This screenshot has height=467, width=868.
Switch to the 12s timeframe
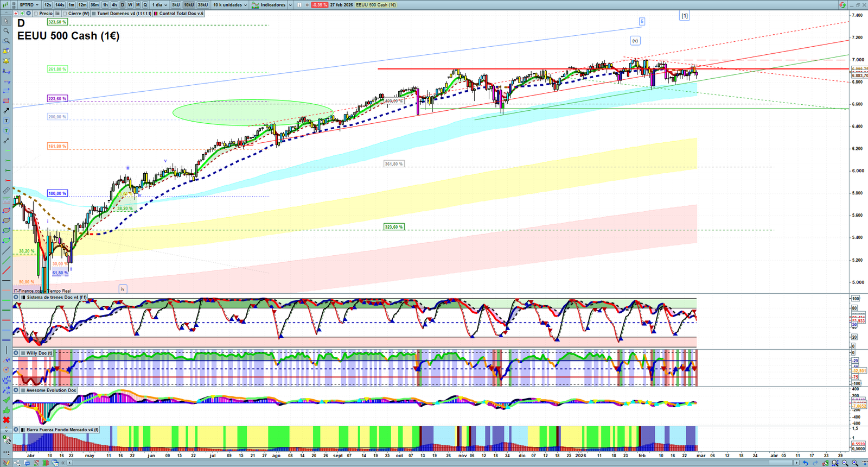tap(48, 5)
